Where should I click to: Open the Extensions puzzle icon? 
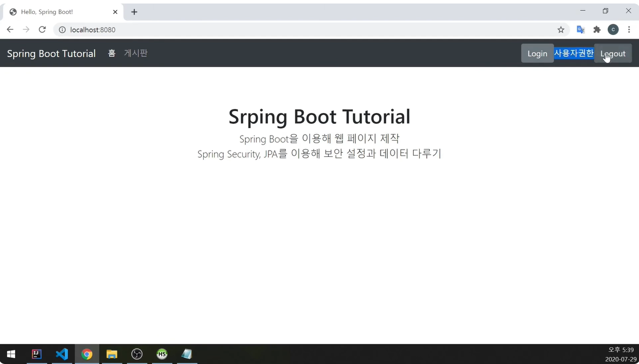597,30
